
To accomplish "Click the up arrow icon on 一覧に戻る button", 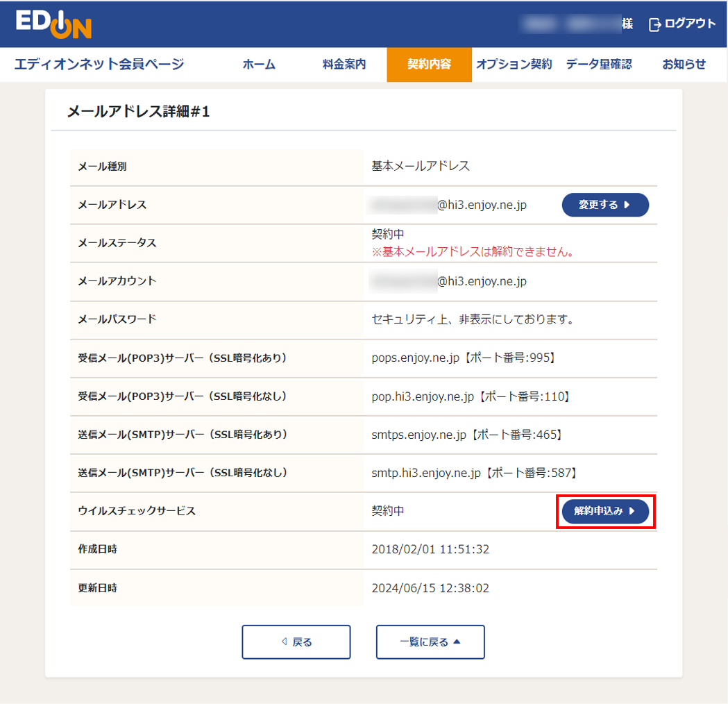I will point(458,642).
